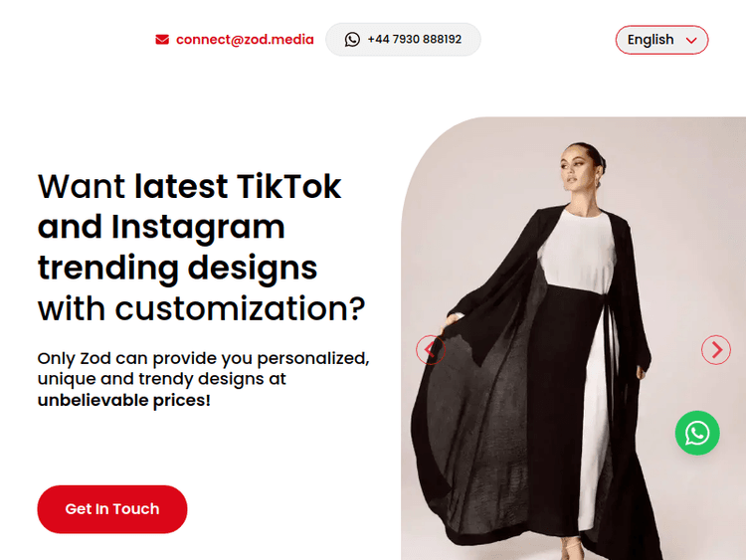The height and width of the screenshot is (560, 746).
Task: Open the connect@zod.media email link
Action: point(245,40)
